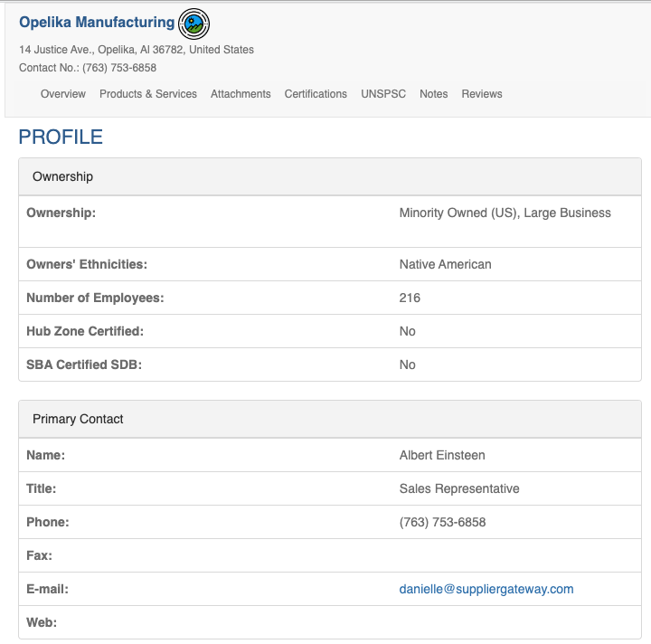Click the 'Name:' field label

pos(46,455)
